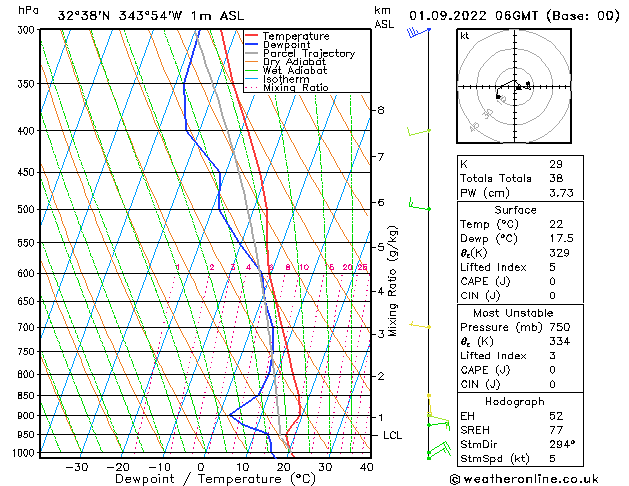This screenshot has width=629, height=486.
Task: Click the Surface Lifted Index value 5
Action: [552, 267]
